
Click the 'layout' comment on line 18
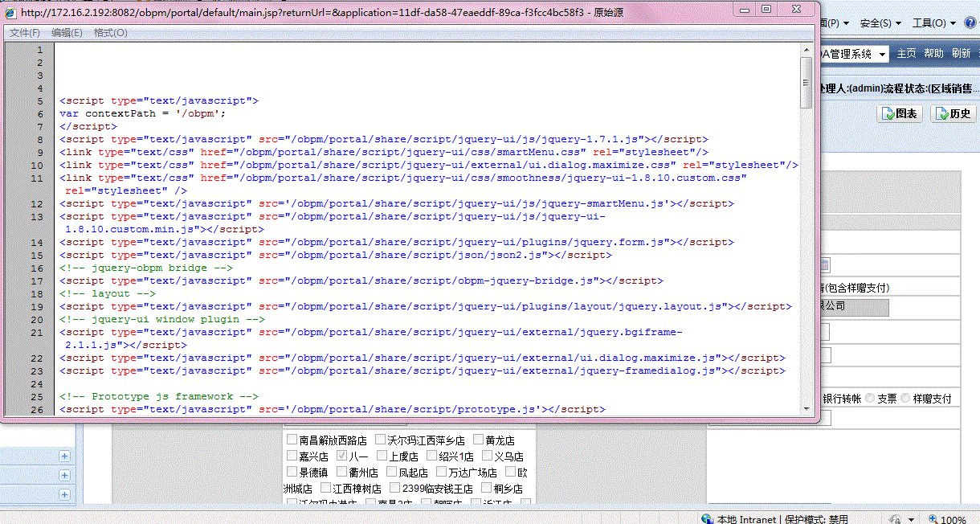pos(108,293)
